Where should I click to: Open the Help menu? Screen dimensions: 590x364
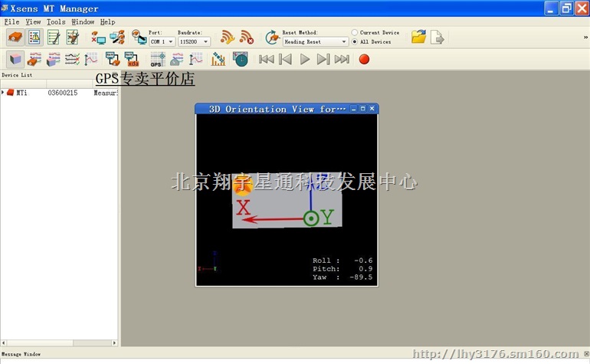[x=107, y=21]
